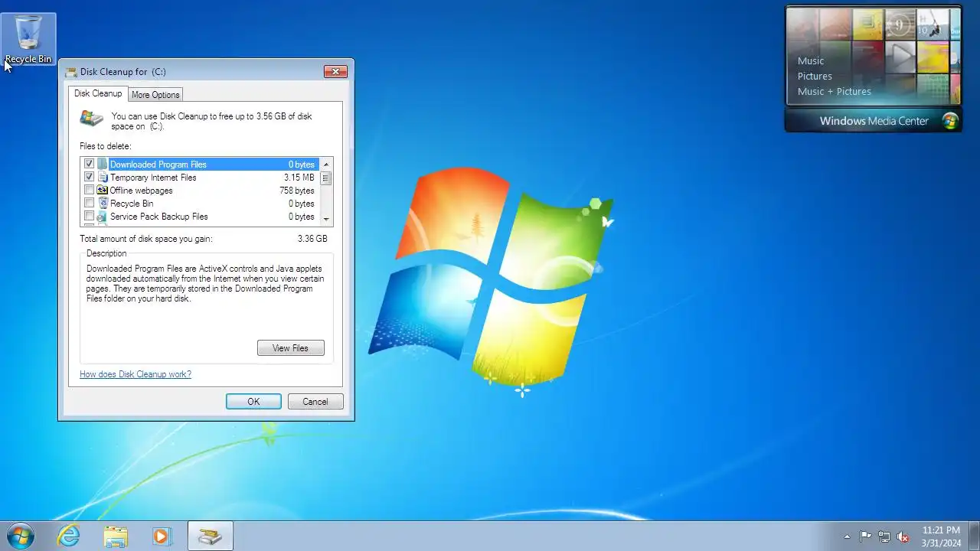The width and height of the screenshot is (980, 551).
Task: Click the Show desktop button
Action: pyautogui.click(x=974, y=536)
